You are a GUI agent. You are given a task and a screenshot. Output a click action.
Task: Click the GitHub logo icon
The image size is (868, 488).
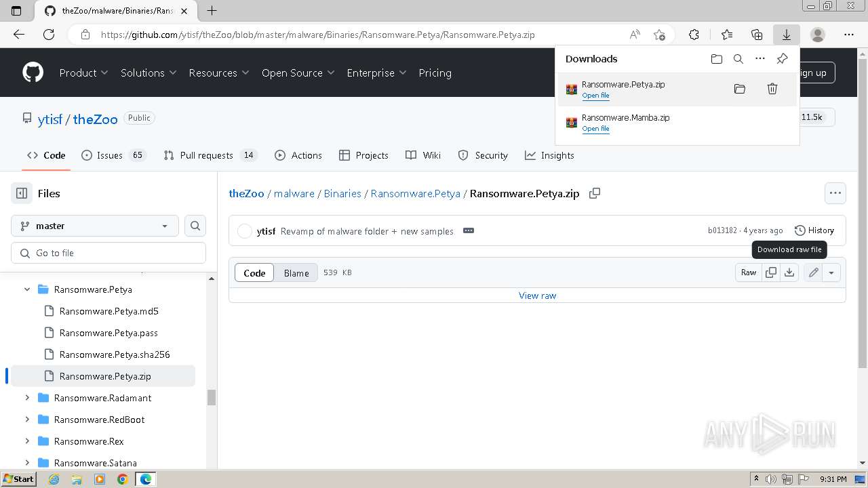(33, 73)
